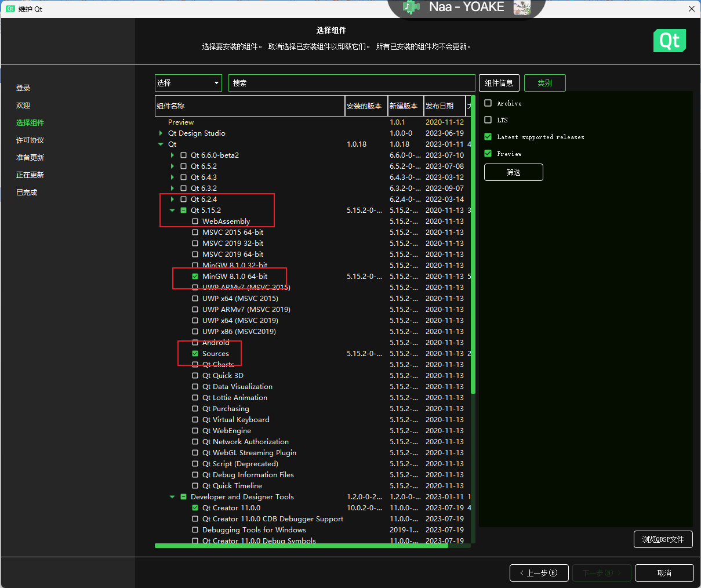Viewport: 701px width, 588px height.
Task: Click the 安装的版本 column header
Action: pos(366,106)
